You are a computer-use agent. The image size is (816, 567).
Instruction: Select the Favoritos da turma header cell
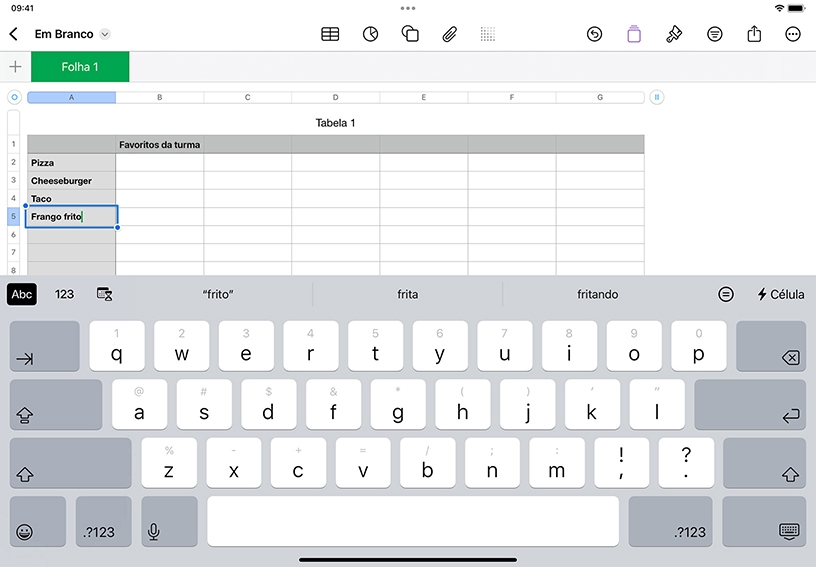point(159,145)
